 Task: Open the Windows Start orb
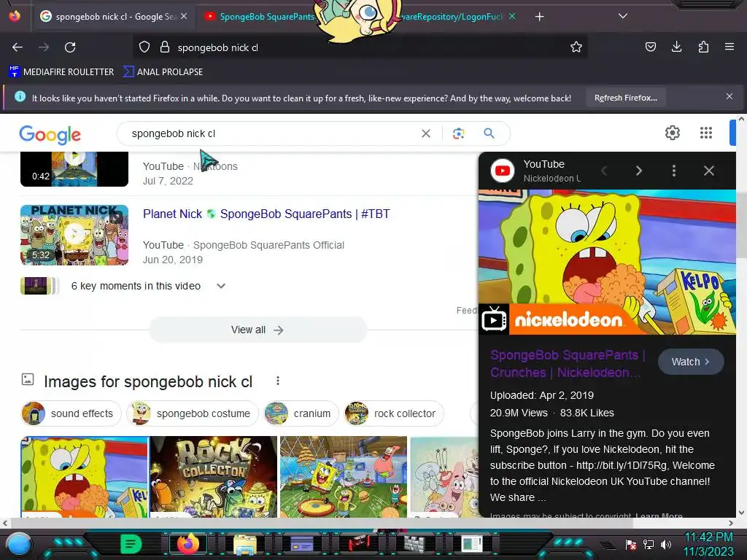pos(19,544)
